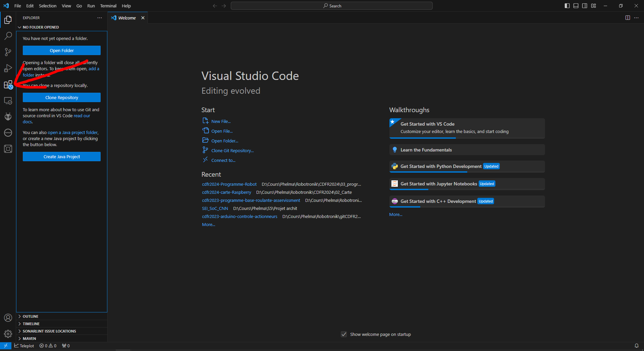Open editor More Actions ellipsis
644x351 pixels.
point(636,18)
